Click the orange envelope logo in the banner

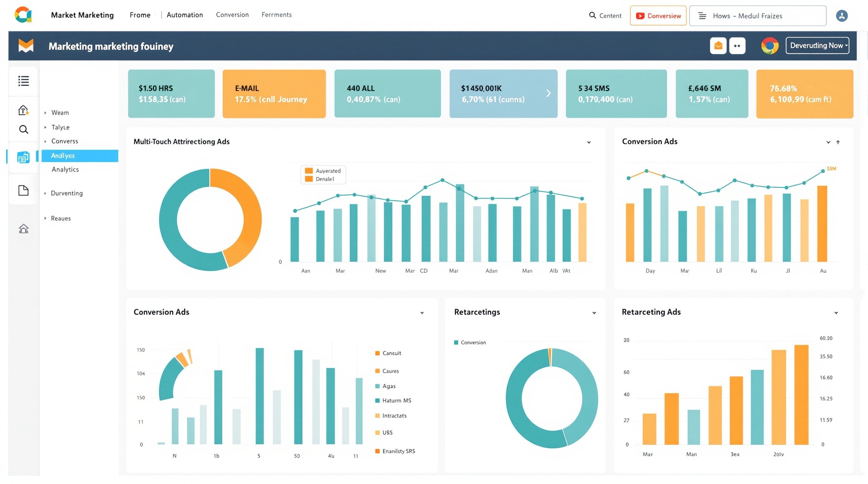26,46
